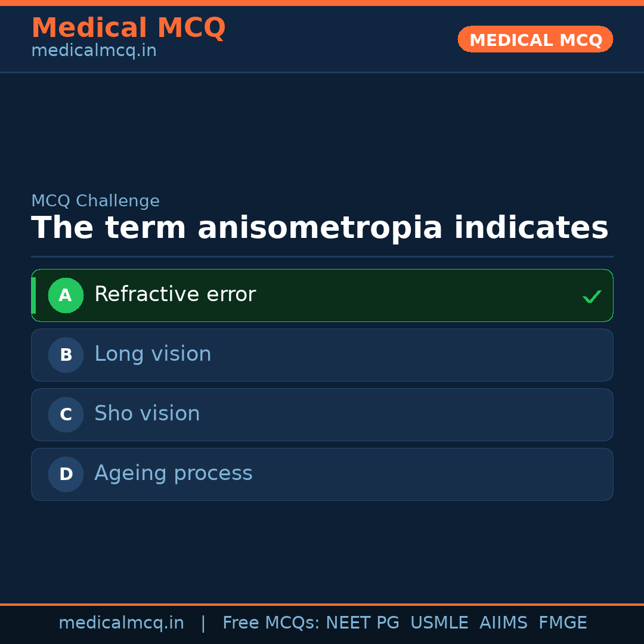Open the Medical MCQ header title

point(128,28)
